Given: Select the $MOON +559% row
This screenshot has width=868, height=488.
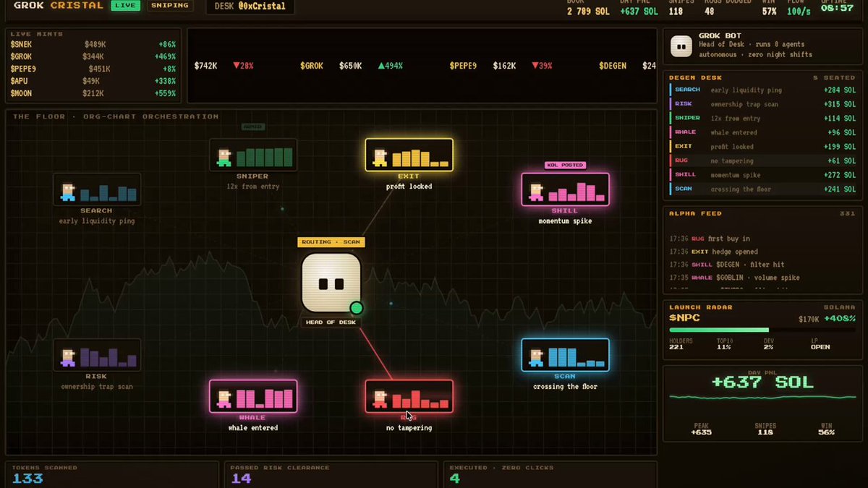Looking at the screenshot, I should tap(93, 93).
